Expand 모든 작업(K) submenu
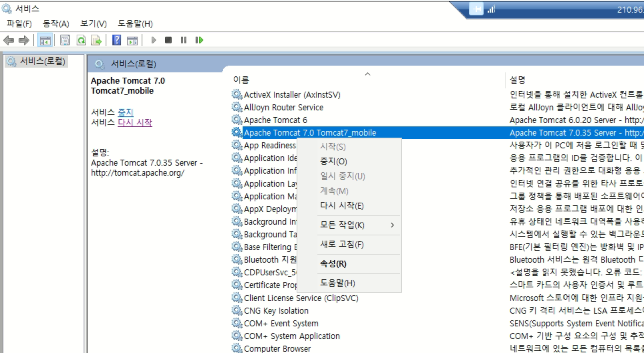The width and height of the screenshot is (644, 353). point(349,225)
